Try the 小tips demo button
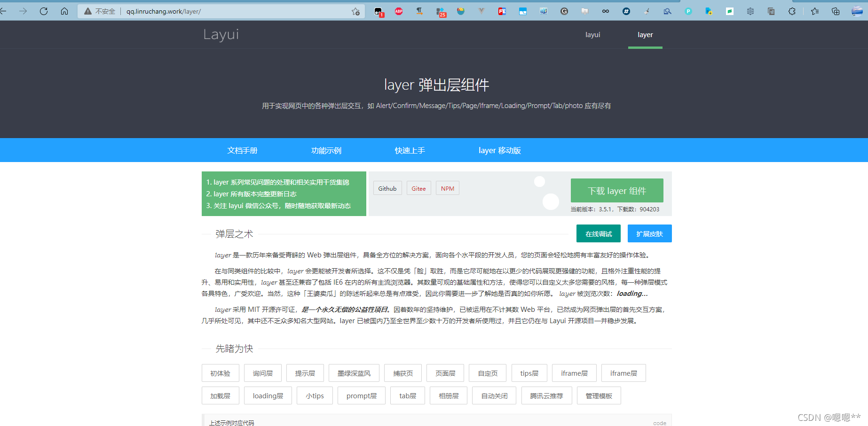Screen dimensions: 868x426 point(315,395)
